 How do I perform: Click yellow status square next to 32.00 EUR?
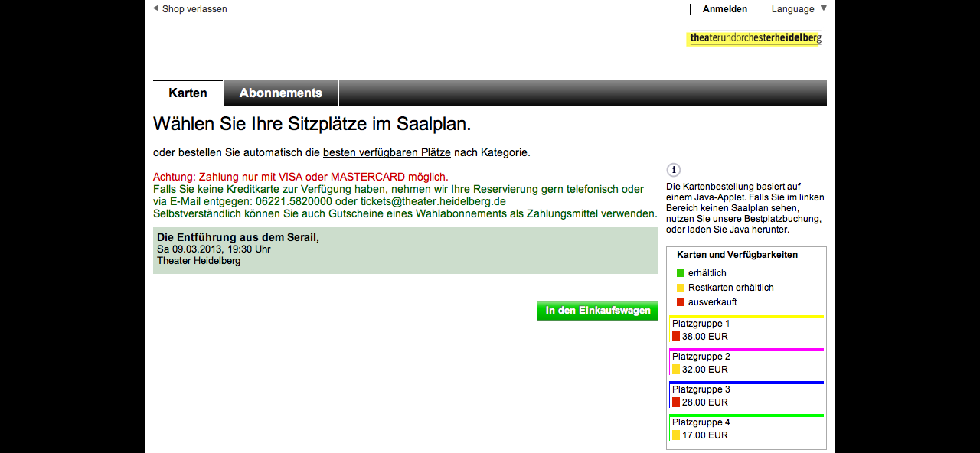676,370
